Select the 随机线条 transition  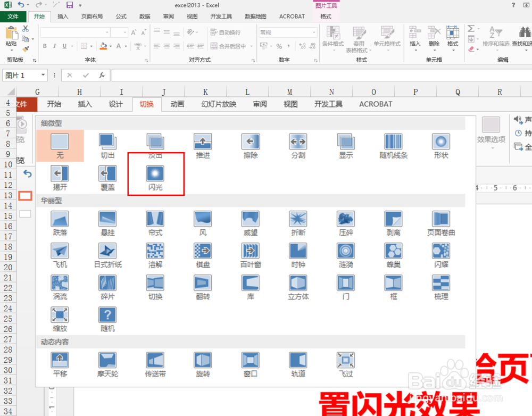click(393, 146)
